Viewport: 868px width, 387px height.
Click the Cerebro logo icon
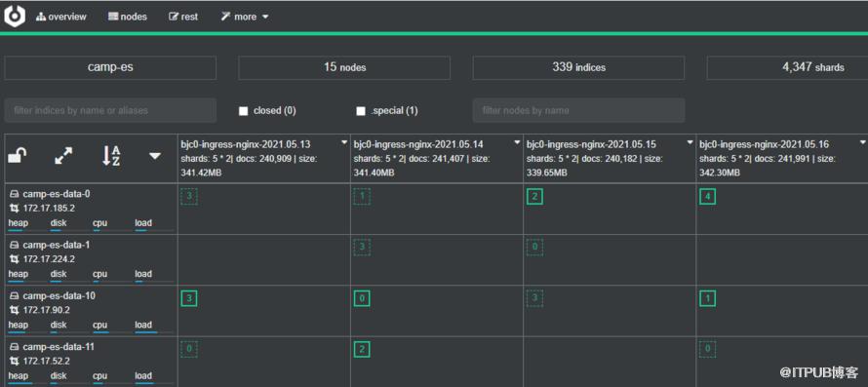15,16
